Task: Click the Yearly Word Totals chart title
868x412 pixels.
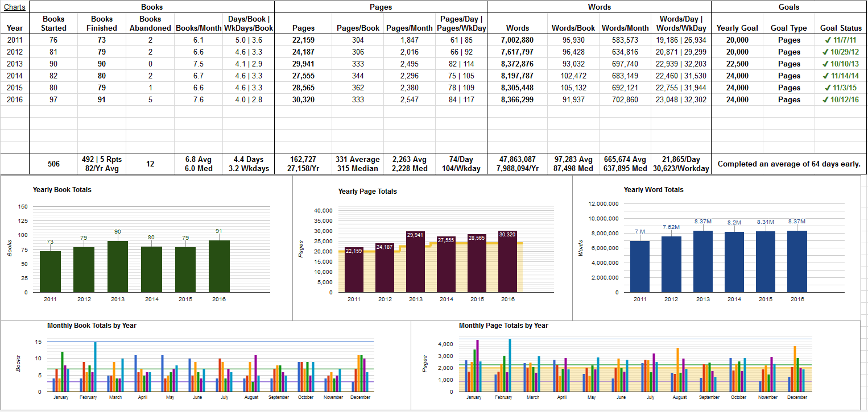Action: [x=654, y=190]
